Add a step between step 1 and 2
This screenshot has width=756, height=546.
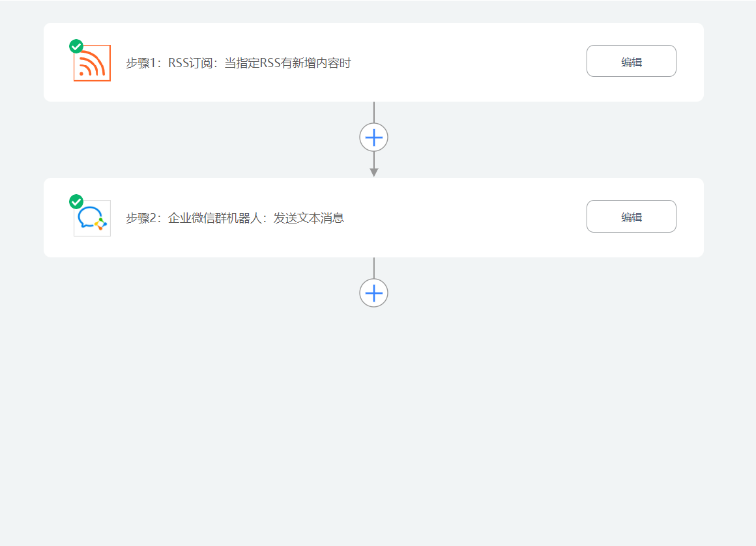(373, 137)
